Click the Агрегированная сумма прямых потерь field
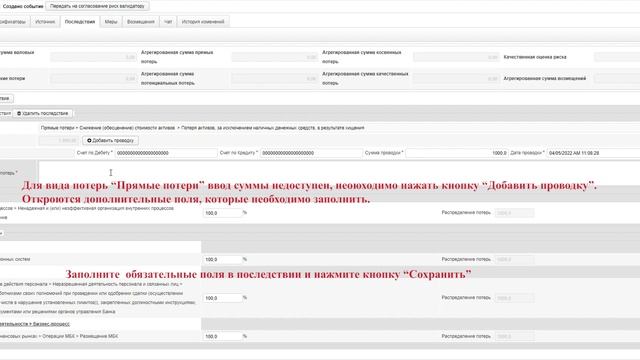Screen dimensions: 640x360 click(275, 57)
